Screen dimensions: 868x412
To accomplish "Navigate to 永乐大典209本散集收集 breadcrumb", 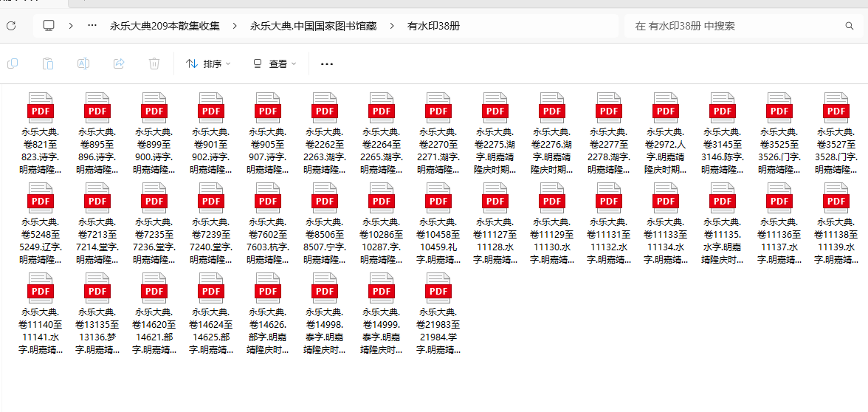I will tap(165, 26).
